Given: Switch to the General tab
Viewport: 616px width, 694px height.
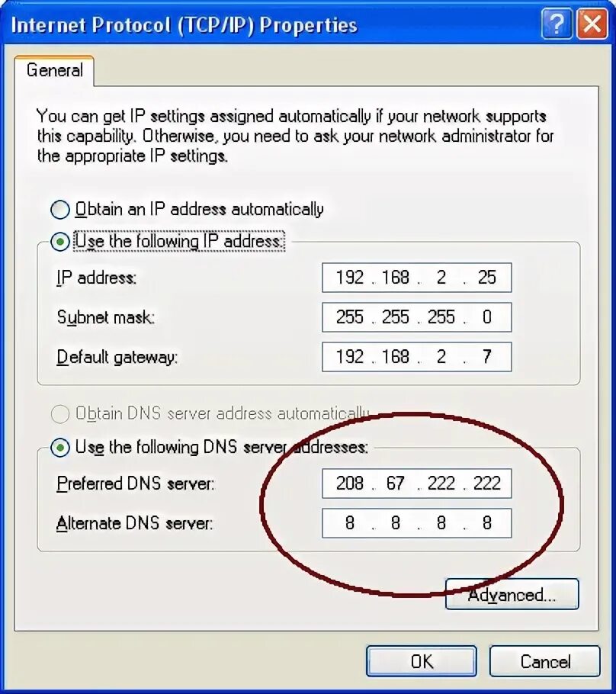Looking at the screenshot, I should [x=54, y=70].
